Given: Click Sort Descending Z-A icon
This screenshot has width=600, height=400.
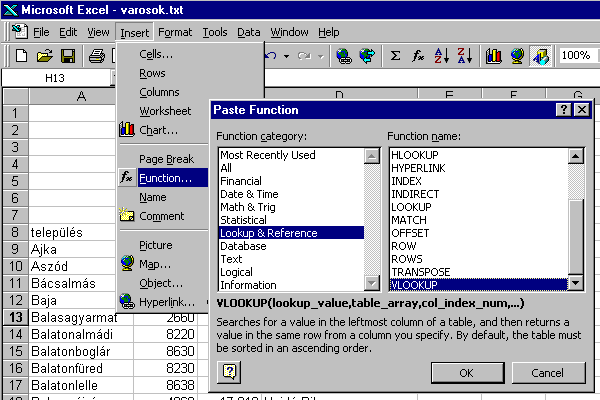Looking at the screenshot, I should tap(465, 56).
